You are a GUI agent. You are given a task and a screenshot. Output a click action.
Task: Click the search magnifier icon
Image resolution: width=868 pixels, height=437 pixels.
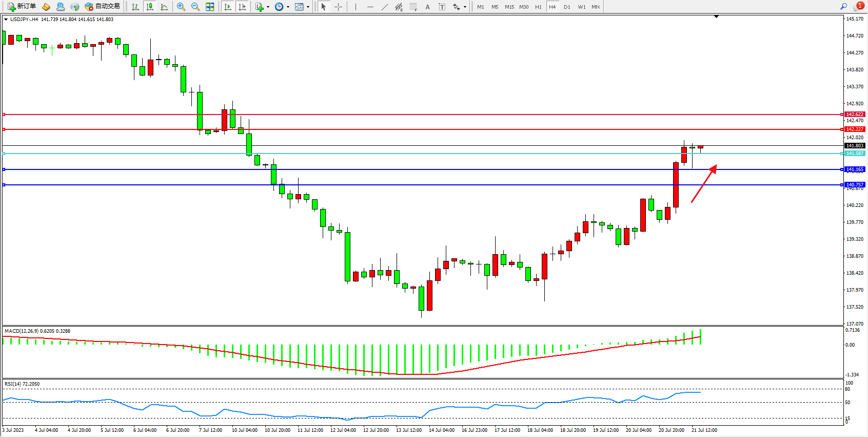(x=843, y=7)
